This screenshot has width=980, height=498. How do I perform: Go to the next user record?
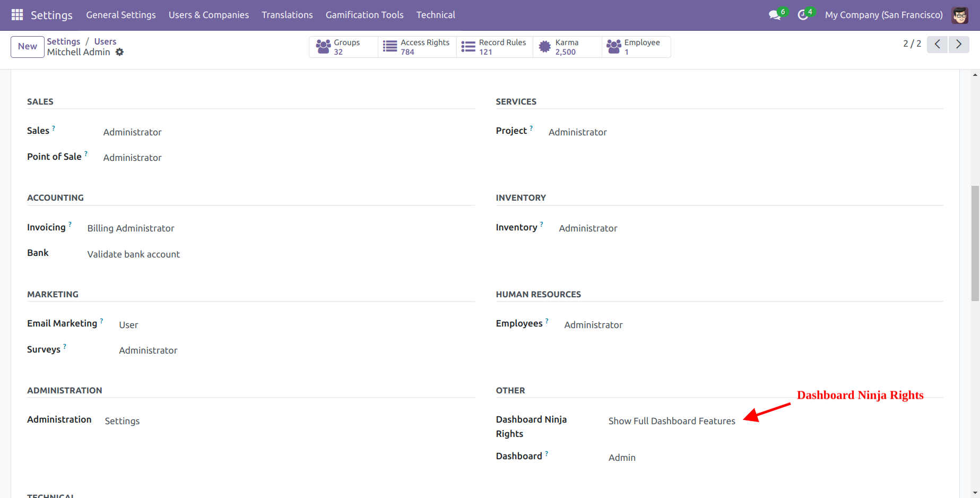click(x=959, y=44)
